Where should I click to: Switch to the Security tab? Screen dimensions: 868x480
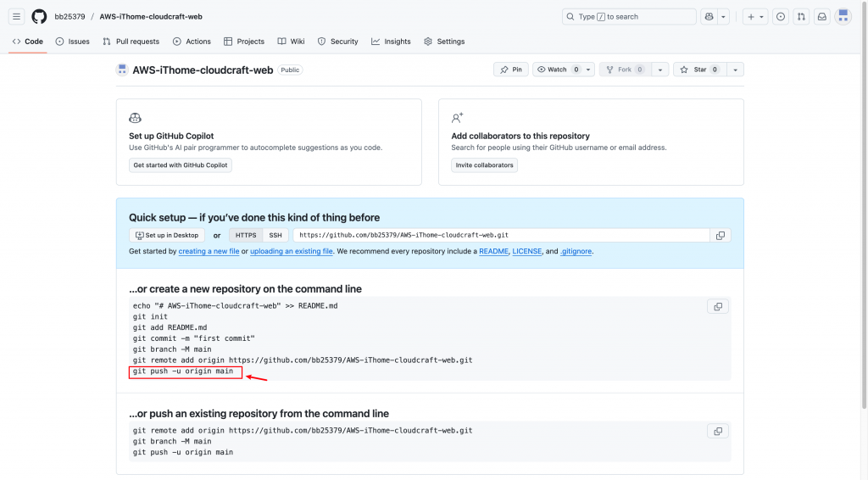[x=338, y=42]
